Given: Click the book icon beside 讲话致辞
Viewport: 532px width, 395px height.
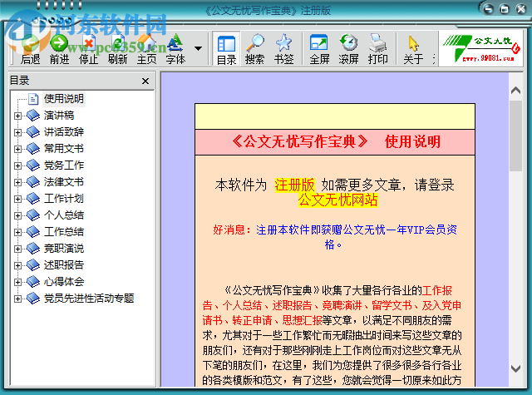Looking at the screenshot, I should pos(33,132).
